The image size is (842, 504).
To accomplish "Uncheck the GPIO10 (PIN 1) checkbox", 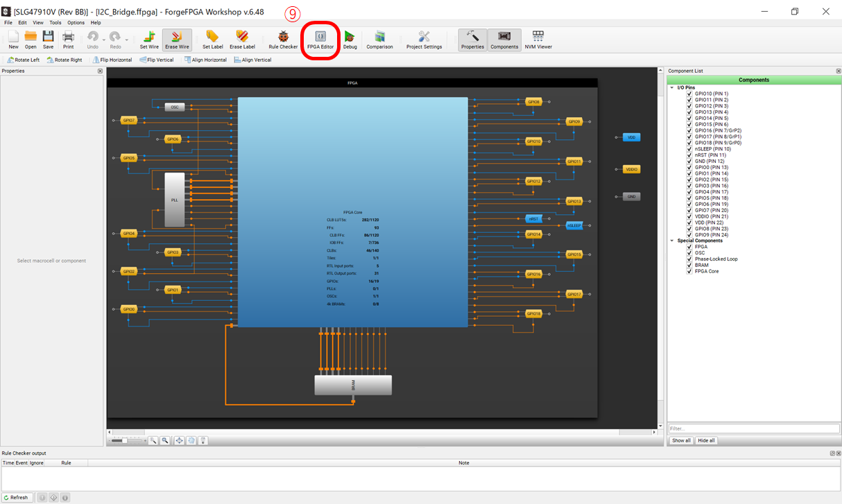I will [x=689, y=94].
